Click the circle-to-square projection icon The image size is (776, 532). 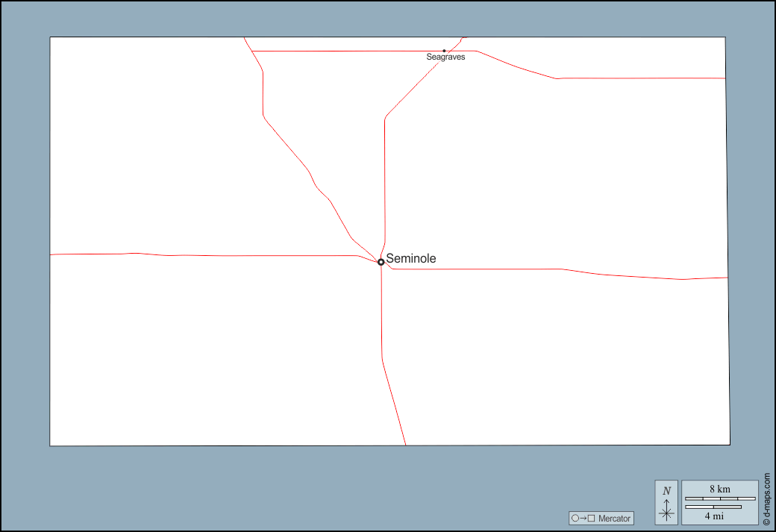(583, 519)
